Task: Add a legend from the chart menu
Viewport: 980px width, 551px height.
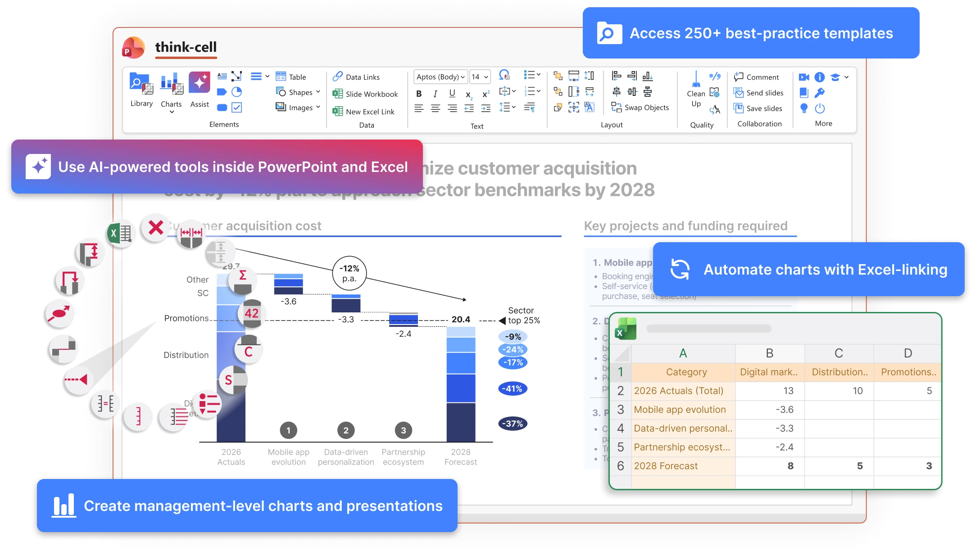Action: (x=207, y=404)
